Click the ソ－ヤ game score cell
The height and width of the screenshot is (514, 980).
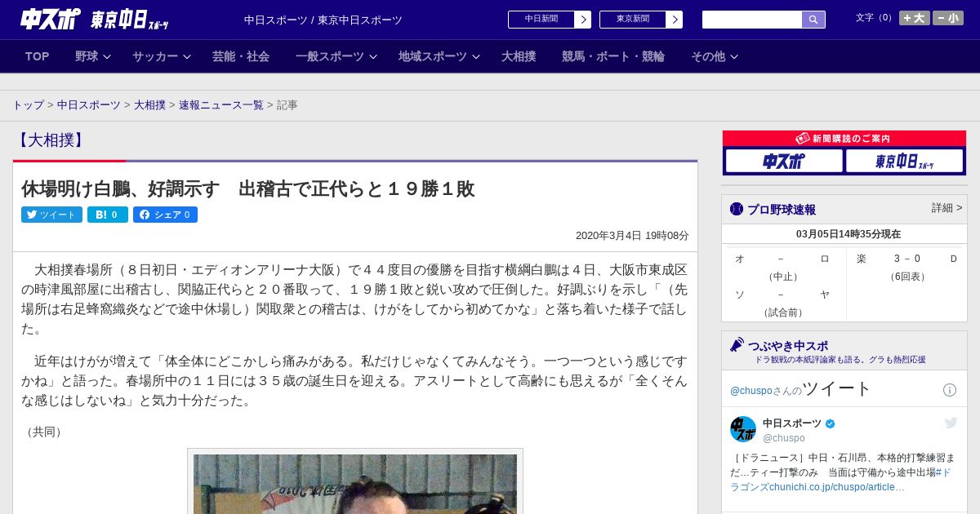point(784,303)
